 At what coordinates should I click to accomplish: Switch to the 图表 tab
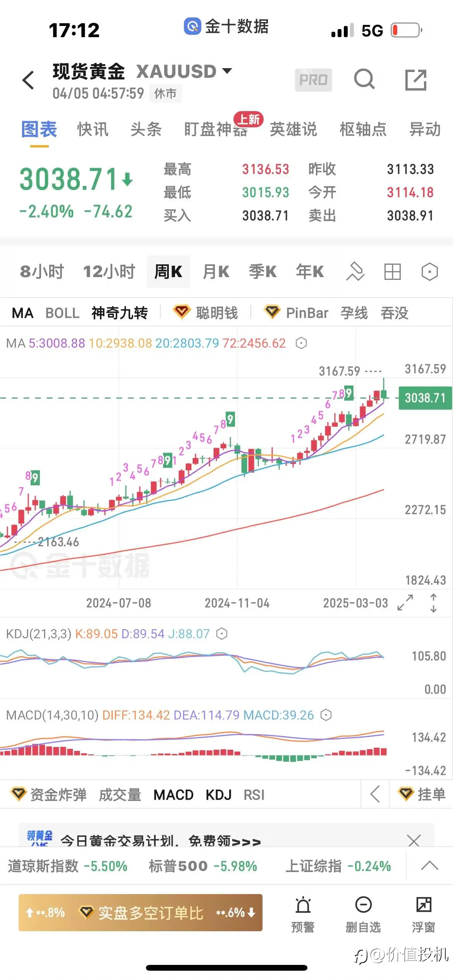[x=39, y=129]
